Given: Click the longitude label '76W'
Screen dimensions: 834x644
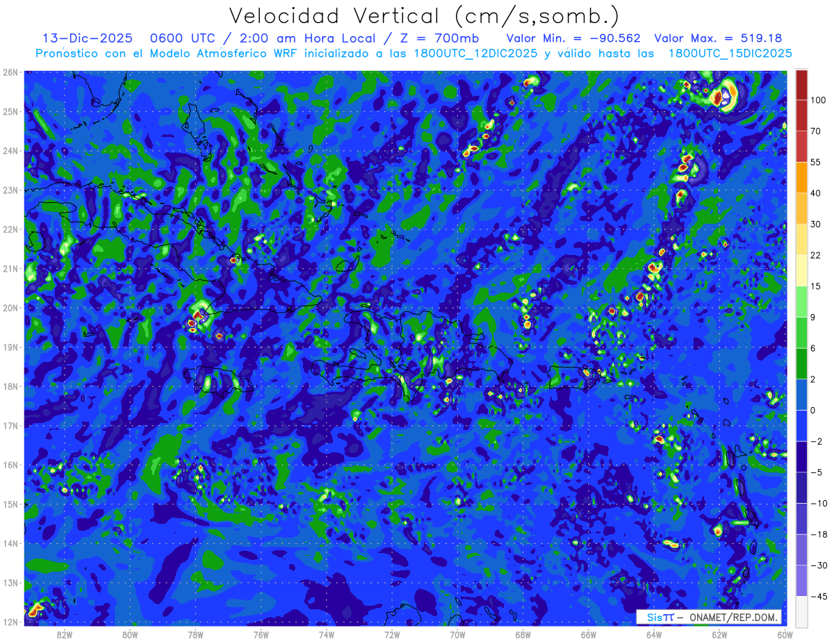Looking at the screenshot, I should coord(261,634).
